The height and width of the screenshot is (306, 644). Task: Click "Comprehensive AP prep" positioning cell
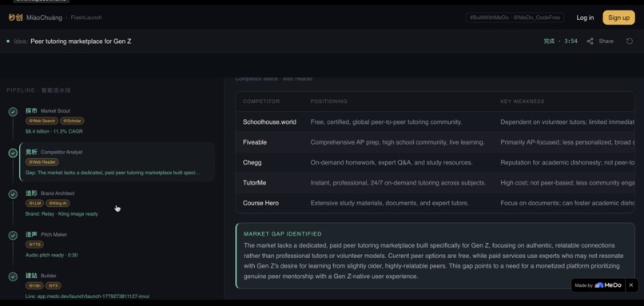[398, 142]
